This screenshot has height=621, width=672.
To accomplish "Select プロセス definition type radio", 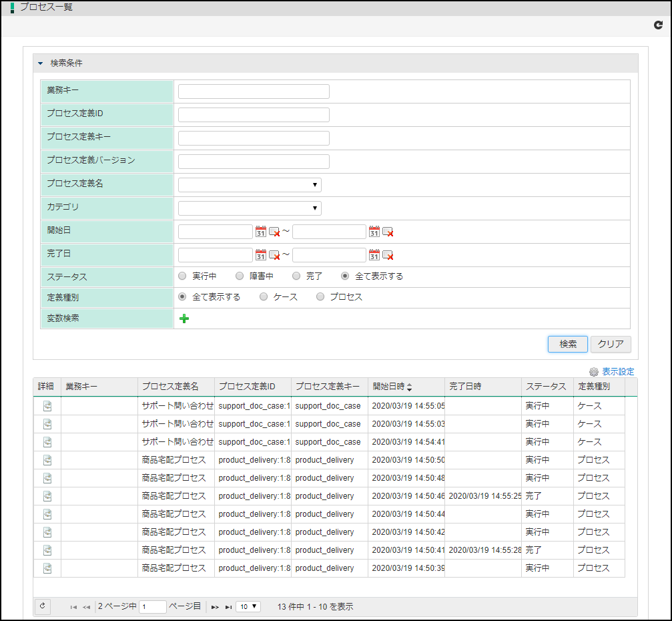I will tap(320, 296).
